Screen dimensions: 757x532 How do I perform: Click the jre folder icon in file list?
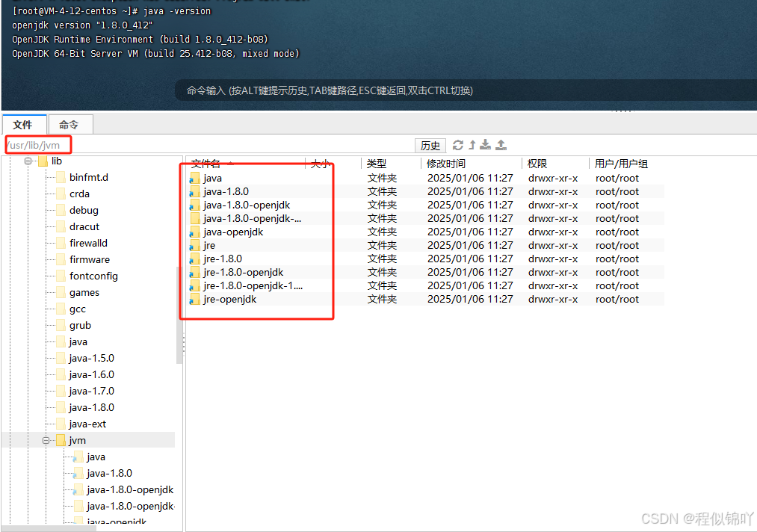pos(195,245)
